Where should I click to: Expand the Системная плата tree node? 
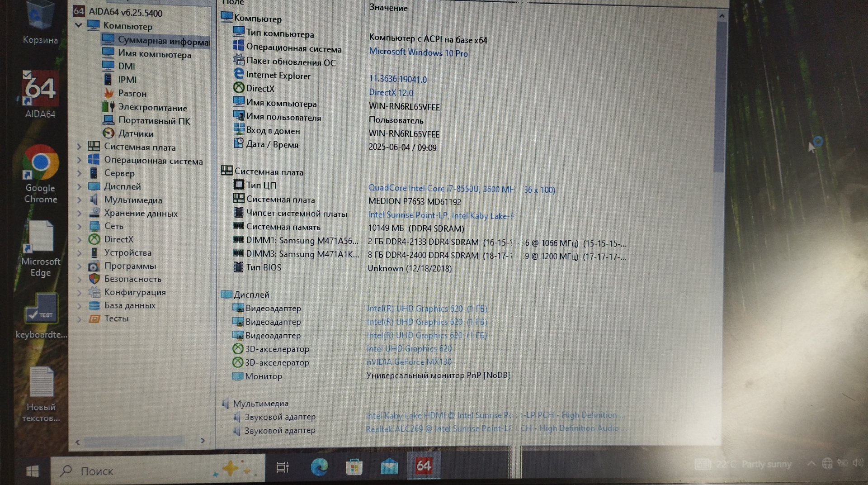pyautogui.click(x=79, y=147)
